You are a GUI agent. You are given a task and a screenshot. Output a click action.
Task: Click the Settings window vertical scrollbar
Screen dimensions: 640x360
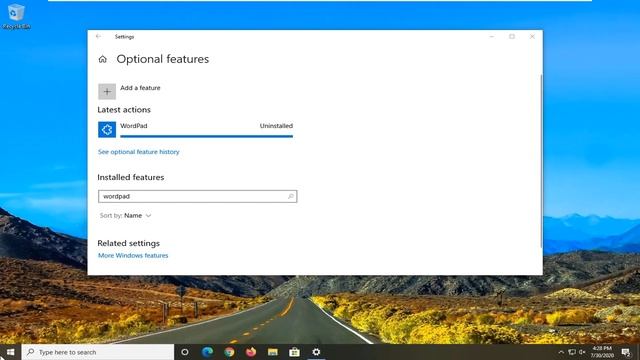tap(541, 161)
